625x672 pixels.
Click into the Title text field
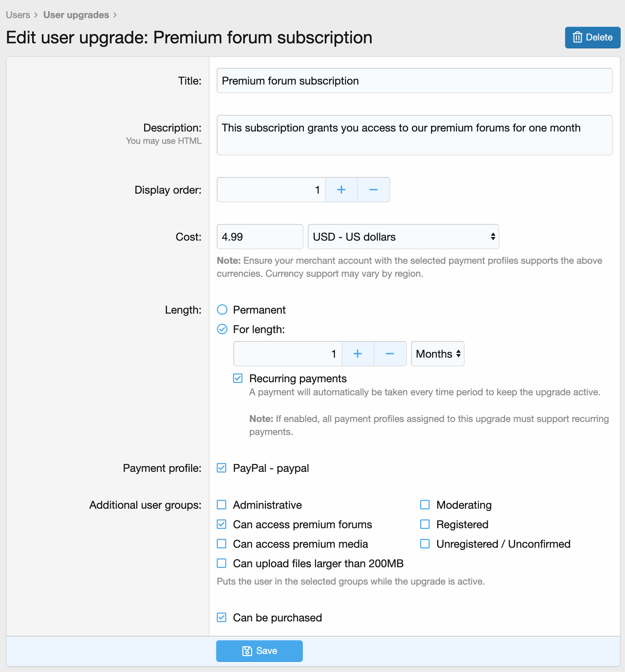(x=414, y=81)
